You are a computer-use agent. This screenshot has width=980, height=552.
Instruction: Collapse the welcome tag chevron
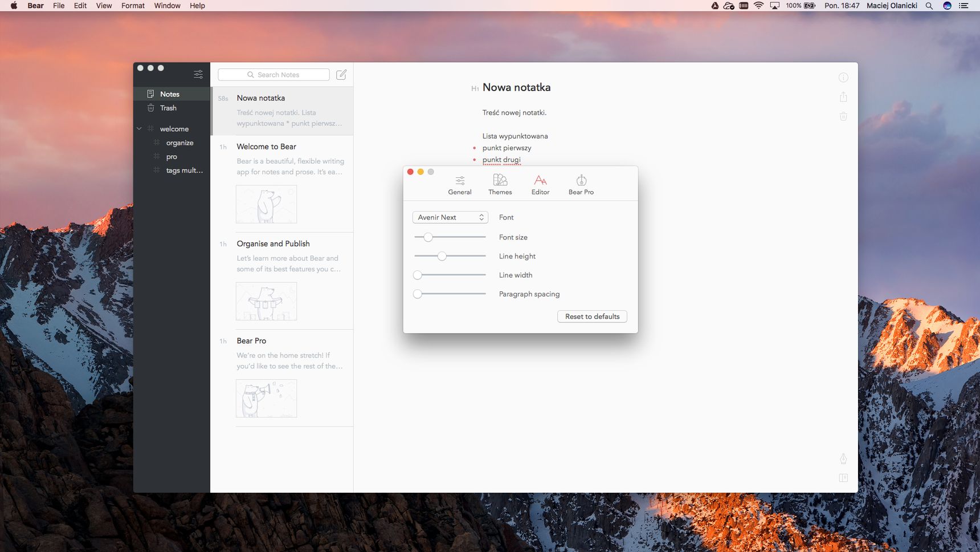139,129
